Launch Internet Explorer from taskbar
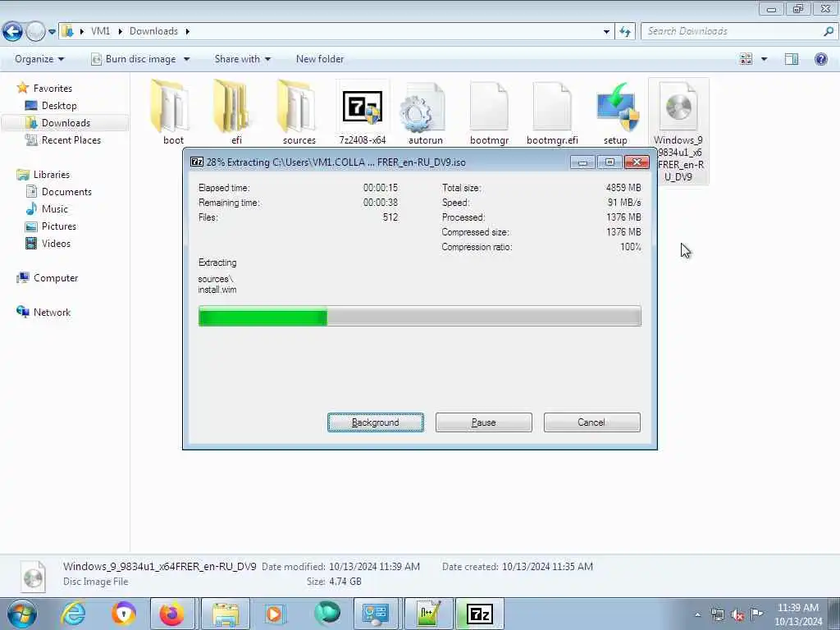 (73, 614)
